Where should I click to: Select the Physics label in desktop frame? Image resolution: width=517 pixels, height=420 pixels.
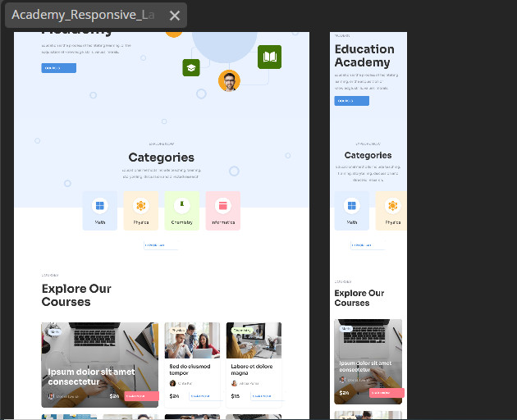[141, 222]
